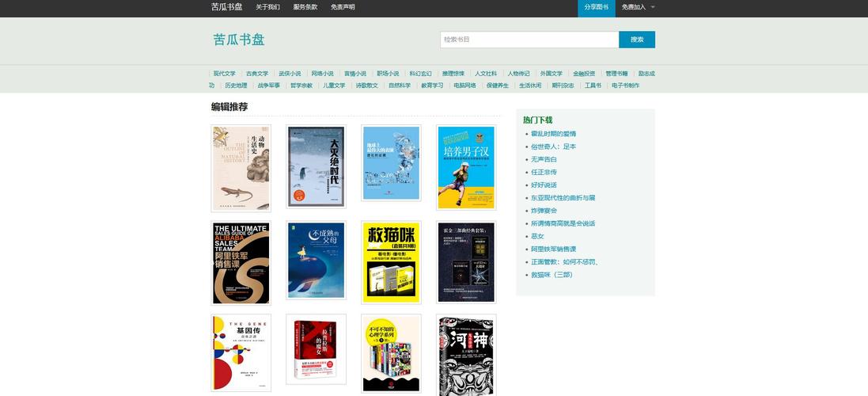
Task: Open the 动物生活史 book cover
Action: coord(241,169)
